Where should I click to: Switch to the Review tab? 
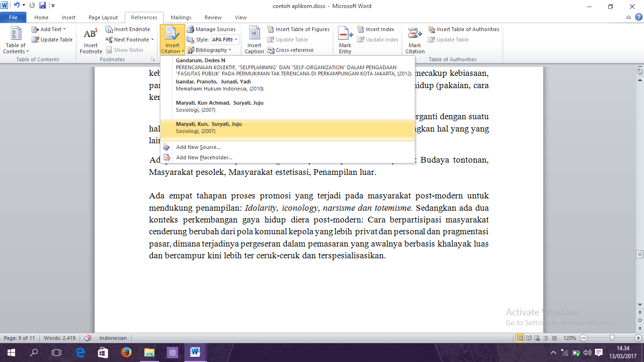click(x=213, y=17)
